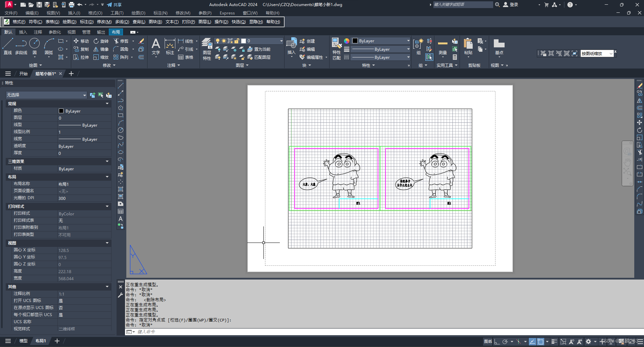The height and width of the screenshot is (347, 644).
Task: Expand the 绘图 ribbon panel
Action: point(35,66)
